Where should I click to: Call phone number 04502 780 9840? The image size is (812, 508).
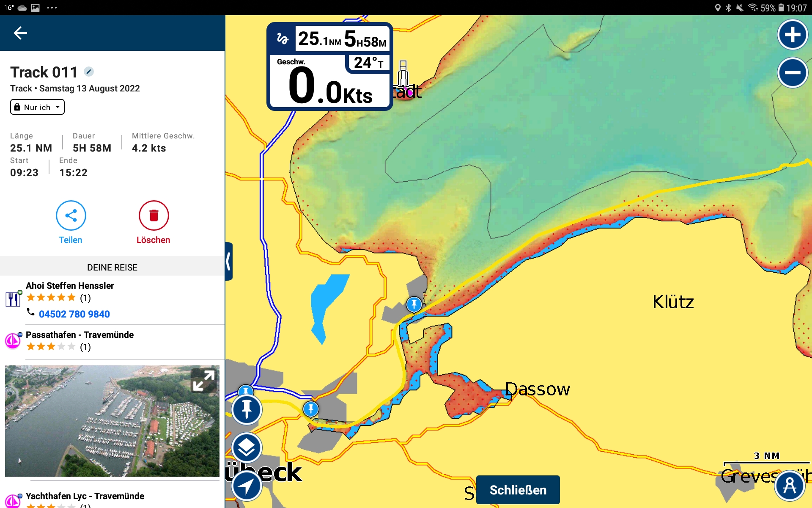[74, 314]
